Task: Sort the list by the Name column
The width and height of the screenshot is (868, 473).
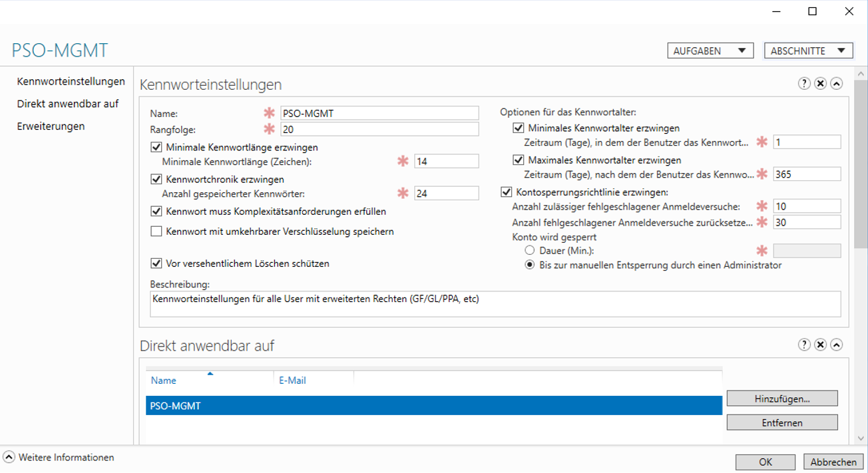Action: 163,380
